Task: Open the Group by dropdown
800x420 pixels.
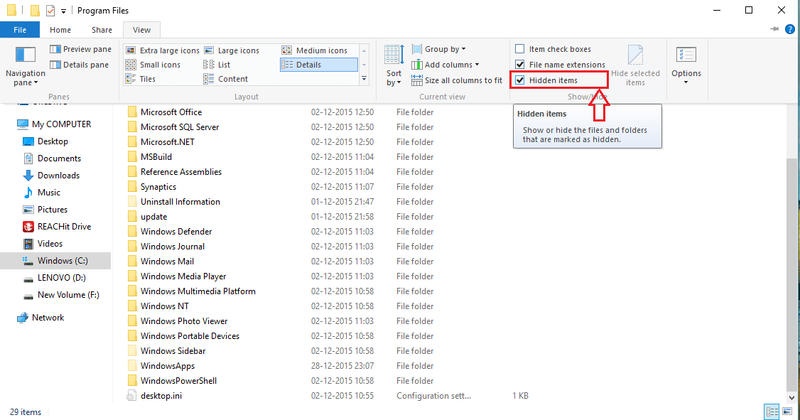Action: pyautogui.click(x=439, y=49)
